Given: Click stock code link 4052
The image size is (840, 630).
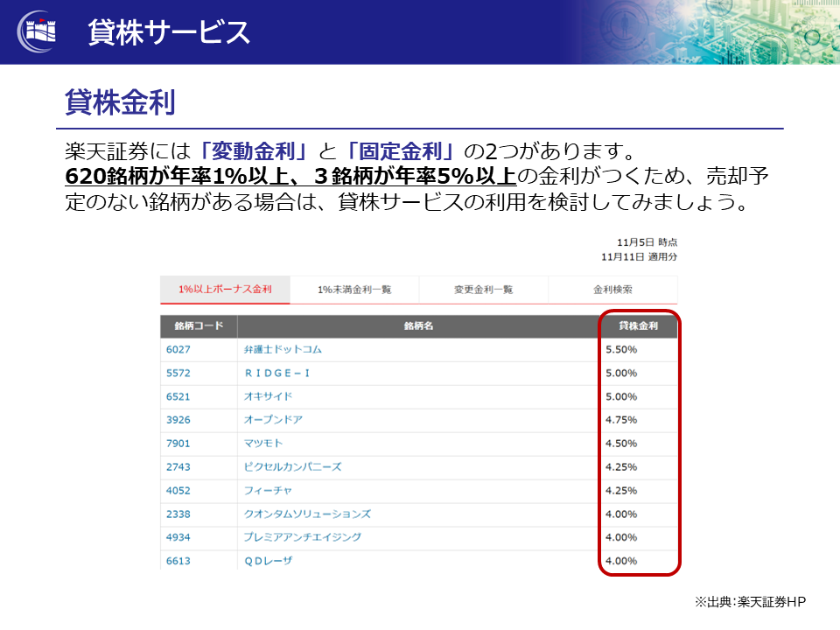Looking at the screenshot, I should click(178, 490).
